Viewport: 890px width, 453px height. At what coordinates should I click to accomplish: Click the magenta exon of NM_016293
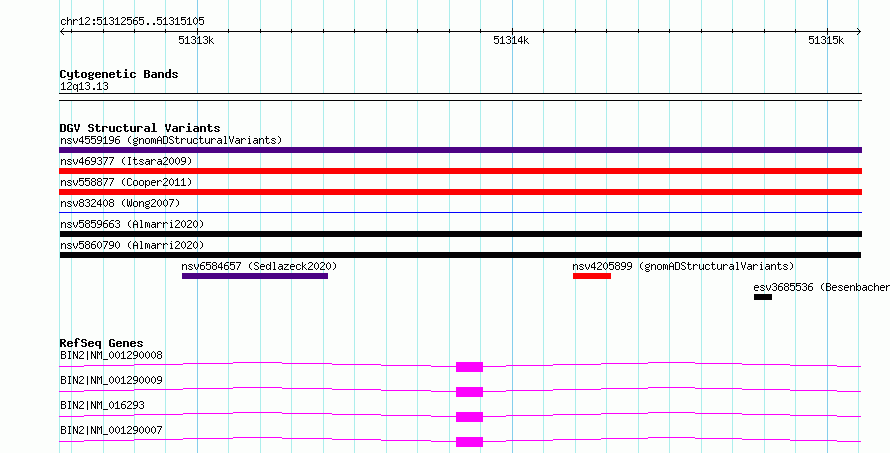469,417
